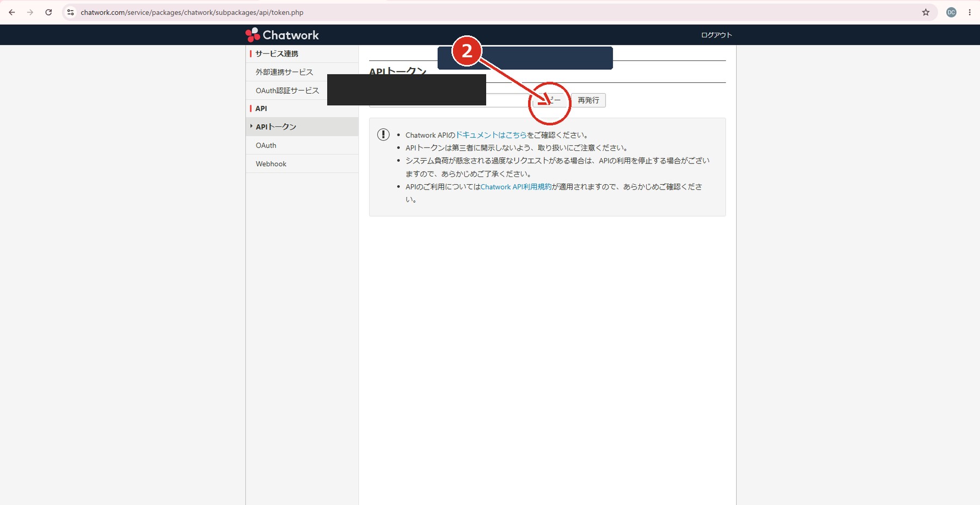Open the ドキュメントはこちら link
This screenshot has width=980, height=505.
click(491, 135)
